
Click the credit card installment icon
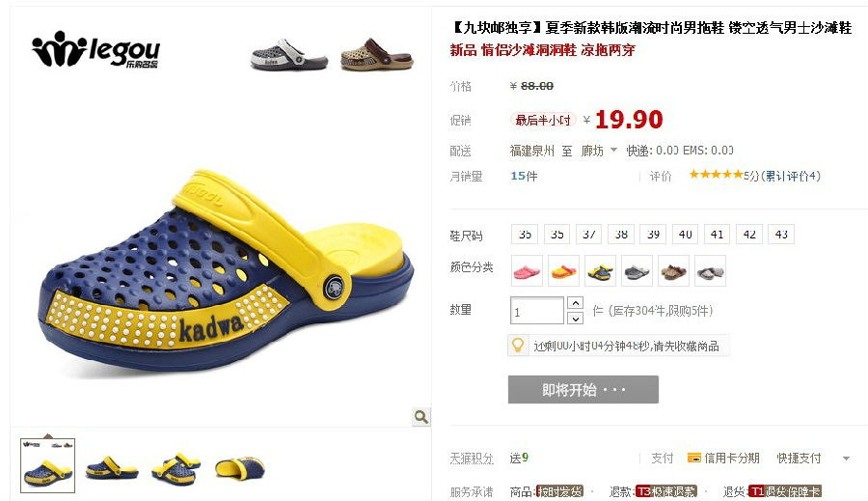pyautogui.click(x=694, y=458)
